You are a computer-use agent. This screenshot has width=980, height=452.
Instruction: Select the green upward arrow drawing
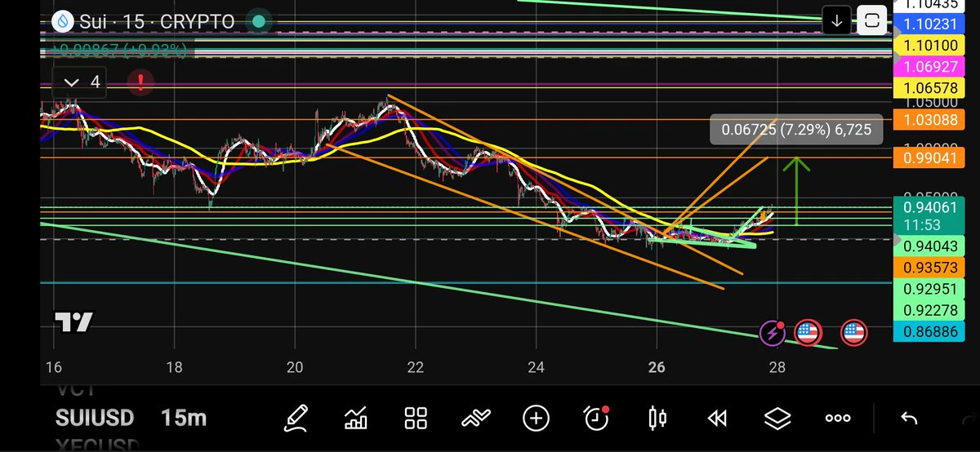coord(796,190)
